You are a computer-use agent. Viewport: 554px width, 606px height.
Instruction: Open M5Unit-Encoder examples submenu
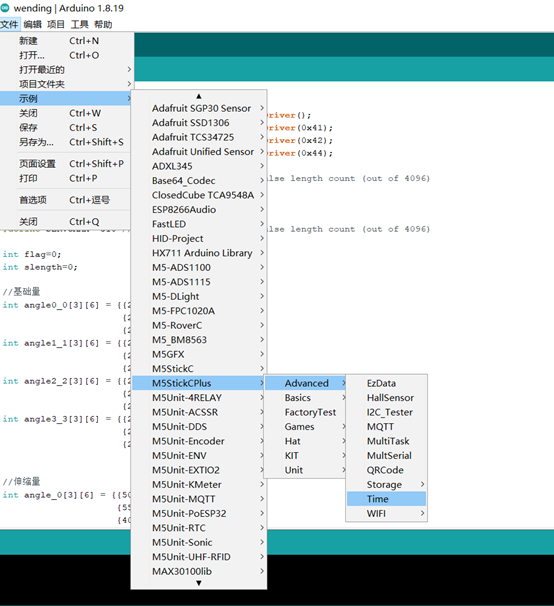click(199, 441)
